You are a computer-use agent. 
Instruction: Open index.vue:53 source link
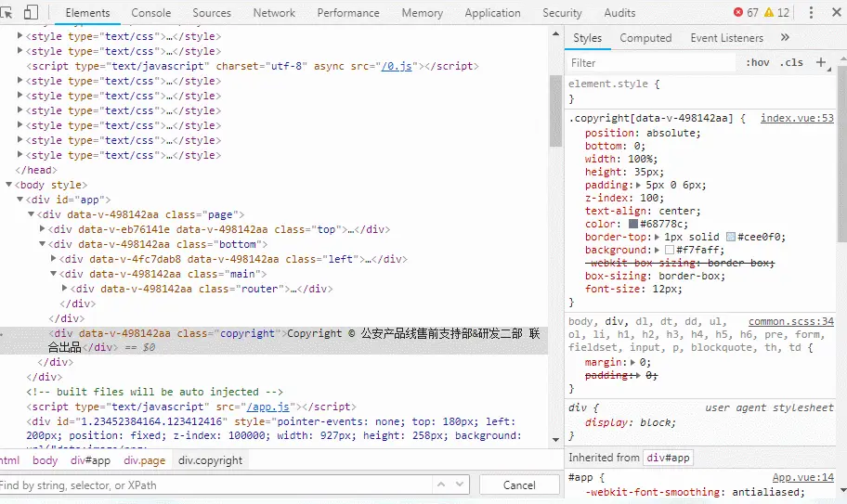(x=797, y=118)
